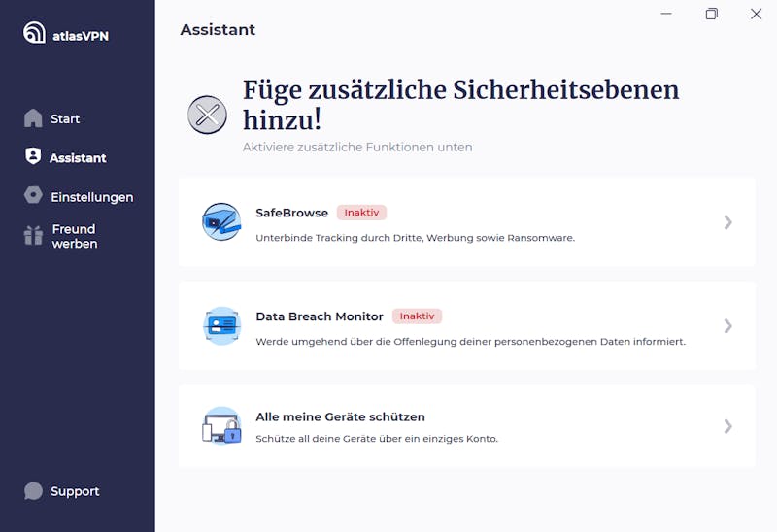Viewport: 777px width, 532px height.
Task: Click 'Schütze all deine Geräte' description
Action: 377,439
